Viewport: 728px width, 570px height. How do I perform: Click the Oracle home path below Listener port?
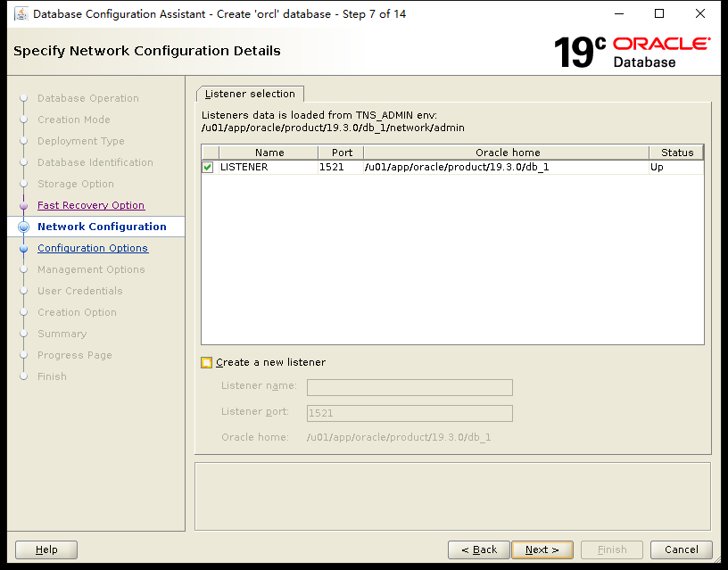click(x=399, y=437)
